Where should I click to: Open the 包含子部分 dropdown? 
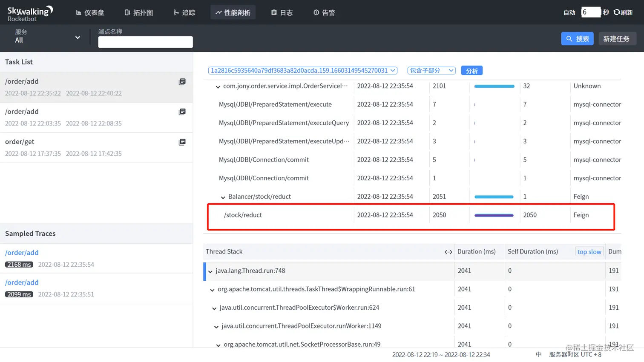pos(431,71)
